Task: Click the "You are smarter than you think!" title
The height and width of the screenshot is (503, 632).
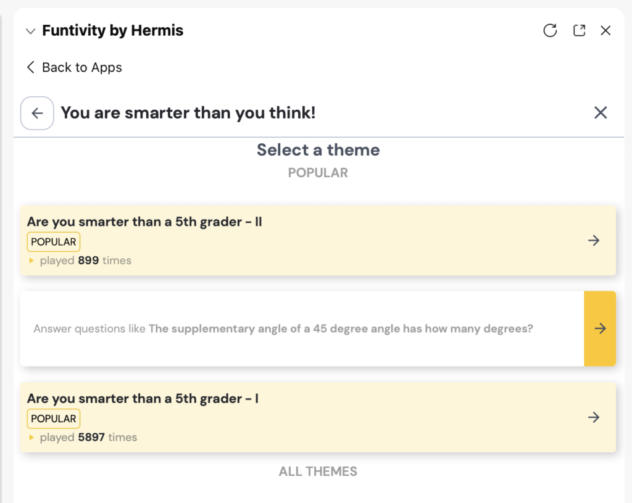Action: pos(188,113)
